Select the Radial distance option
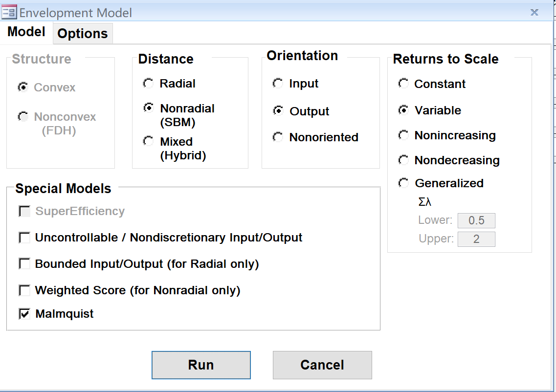This screenshot has width=556, height=392. 148,84
